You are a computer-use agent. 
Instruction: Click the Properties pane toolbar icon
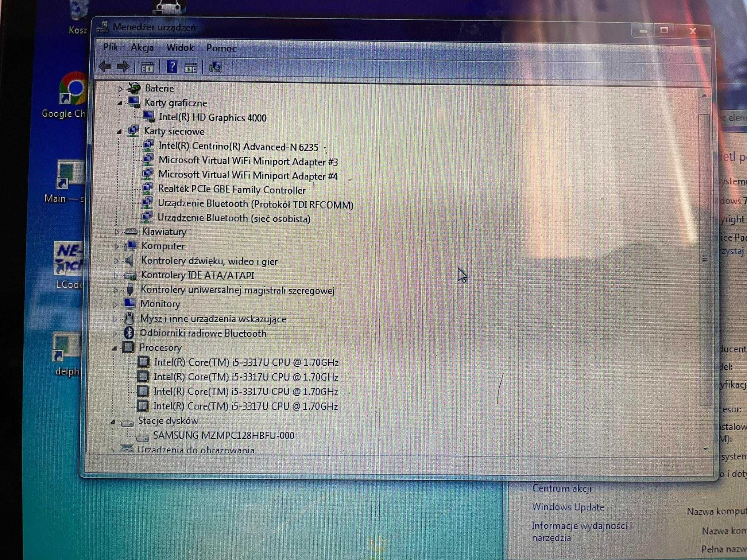[191, 67]
